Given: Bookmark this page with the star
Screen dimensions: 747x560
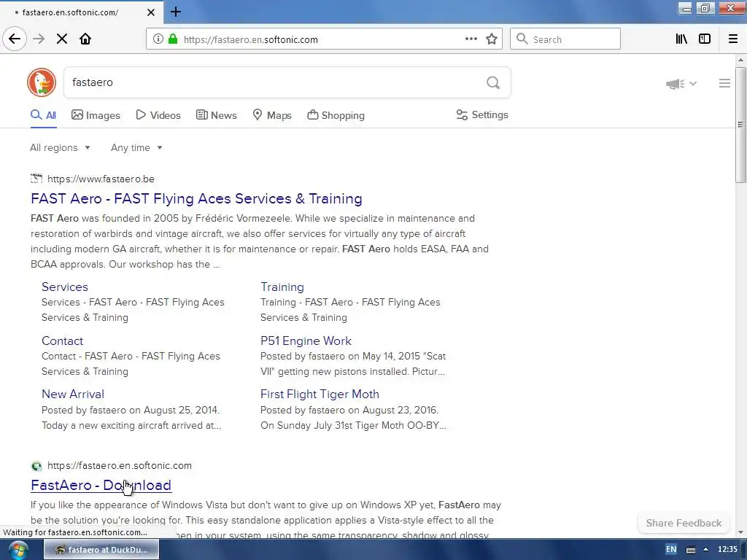Looking at the screenshot, I should coord(492,39).
